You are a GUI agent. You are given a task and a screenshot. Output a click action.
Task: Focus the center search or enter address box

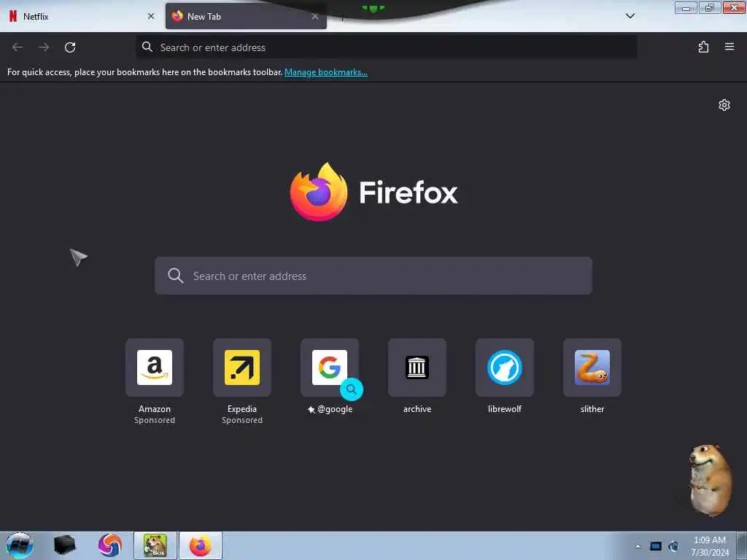(373, 276)
